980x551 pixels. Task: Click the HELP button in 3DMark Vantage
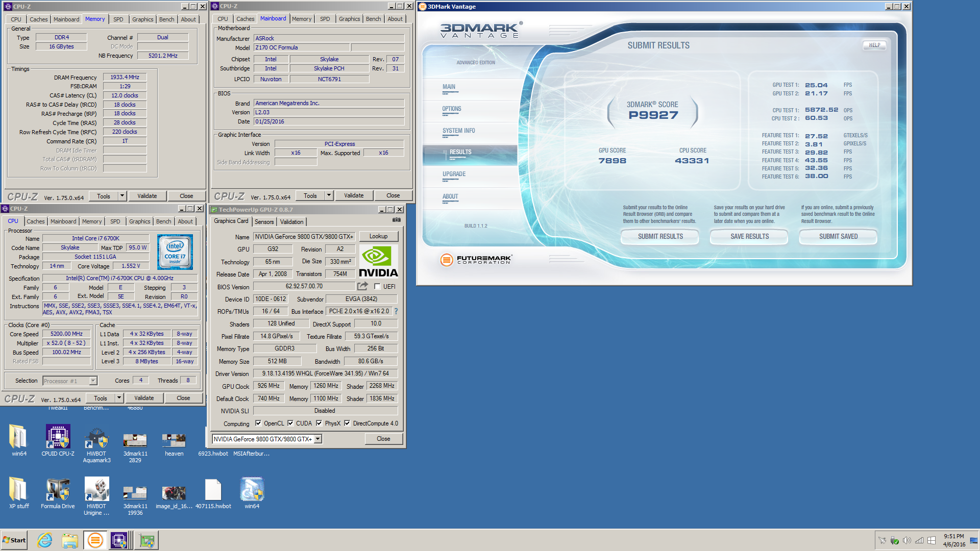coord(874,45)
